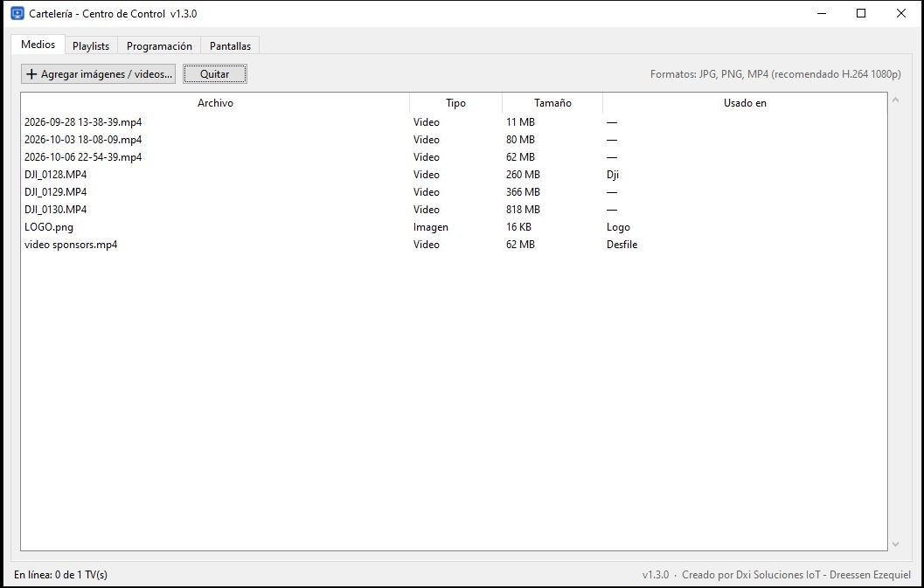Select file 2026-09-28 13-38-39.mp4
This screenshot has height=588, width=924.
pos(454,122)
